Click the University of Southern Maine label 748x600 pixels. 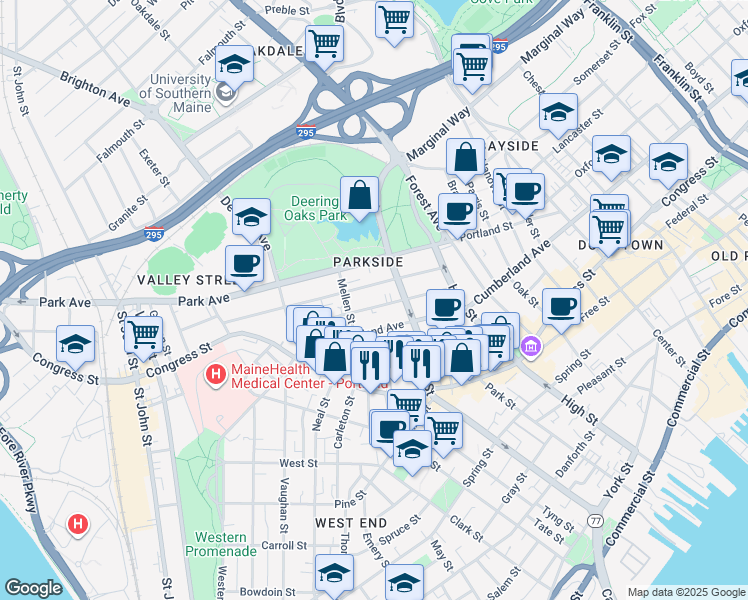(x=176, y=93)
